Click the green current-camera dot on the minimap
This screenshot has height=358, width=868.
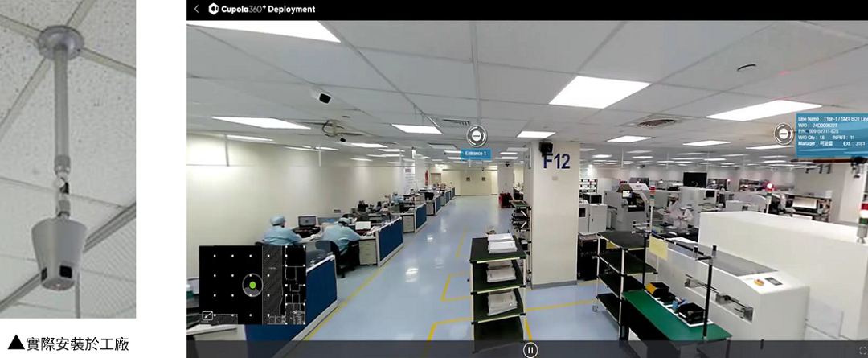tap(252, 285)
